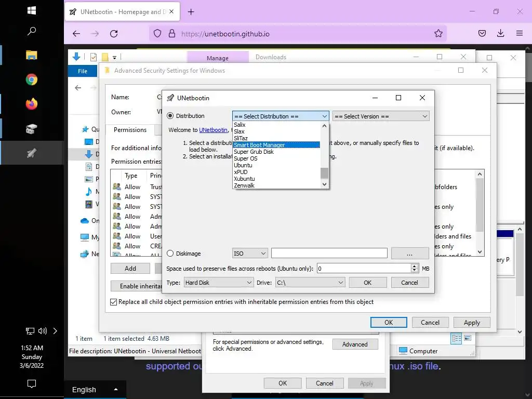Click the browse '...' diskimage button

[410, 254]
